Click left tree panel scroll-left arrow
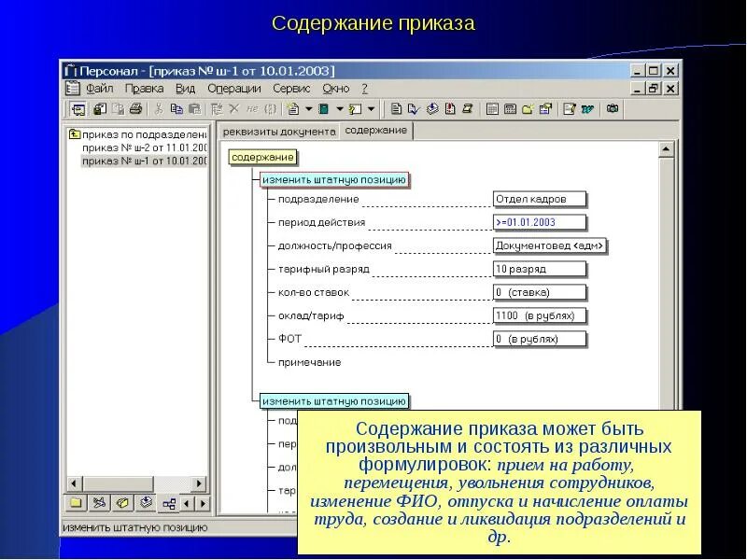The width and height of the screenshot is (747, 560). [x=74, y=483]
